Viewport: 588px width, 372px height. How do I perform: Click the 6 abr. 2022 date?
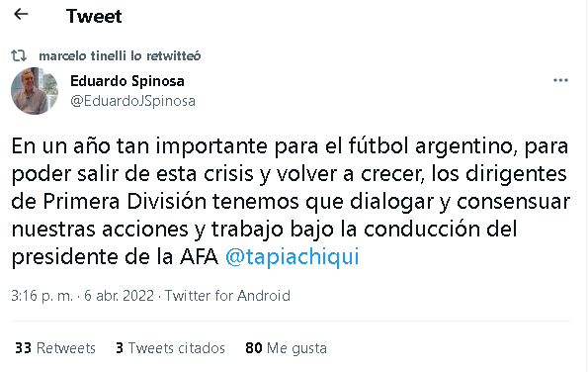119,296
